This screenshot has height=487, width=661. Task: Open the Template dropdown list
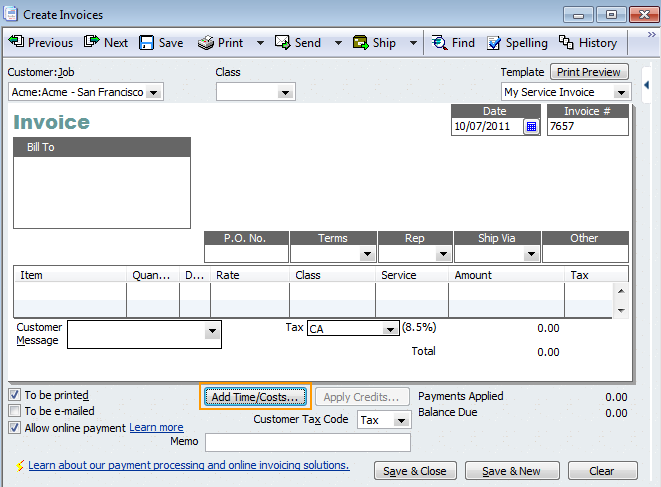tap(621, 92)
